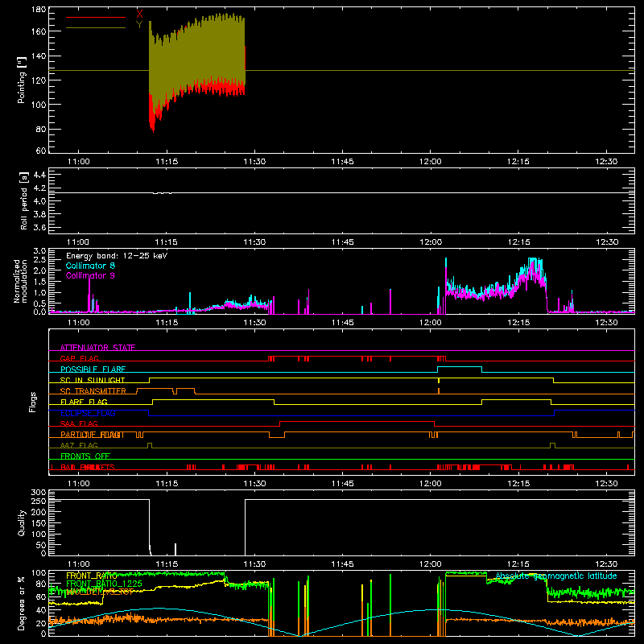The image size is (644, 644).
Task: Click the 'ATTENUATOR_STATE' flag label
Action: pos(97,348)
